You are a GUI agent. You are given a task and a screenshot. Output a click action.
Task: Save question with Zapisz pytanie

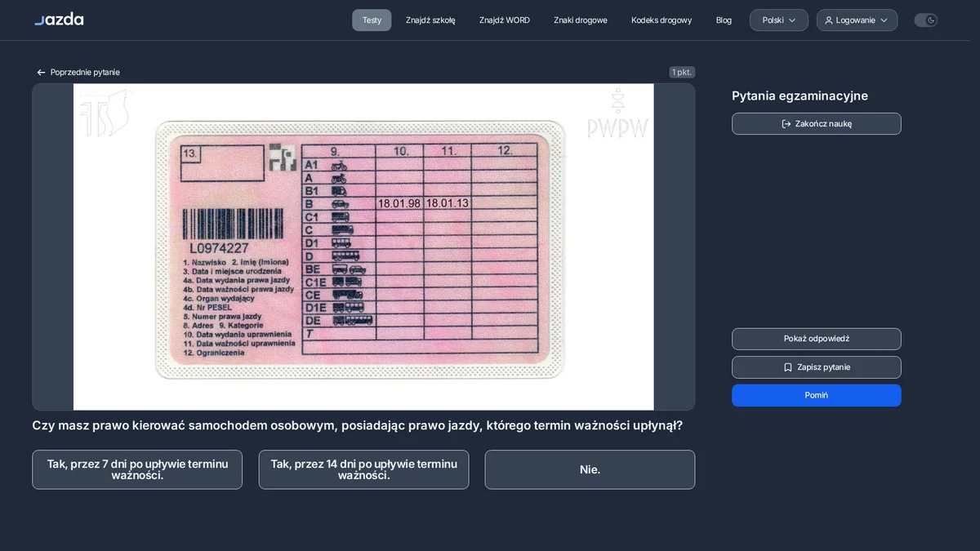click(817, 367)
